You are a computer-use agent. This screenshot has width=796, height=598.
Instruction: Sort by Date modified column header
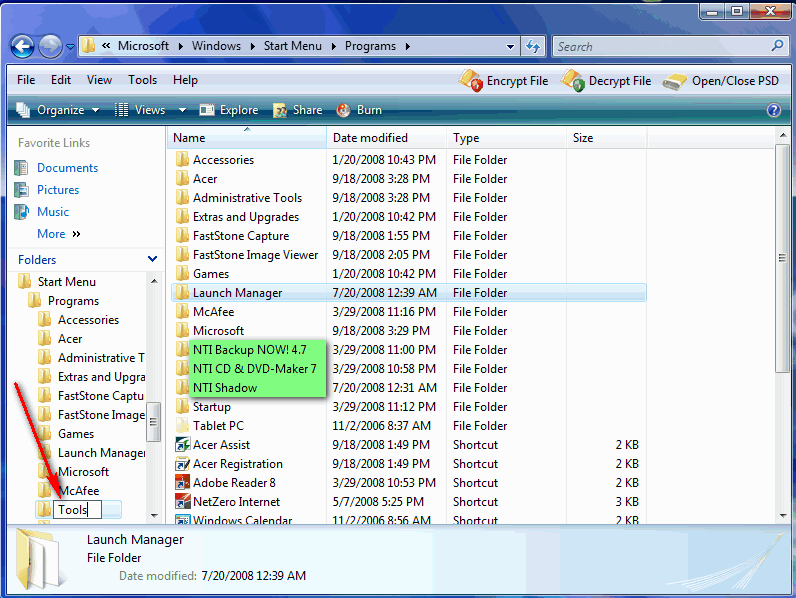[387, 138]
